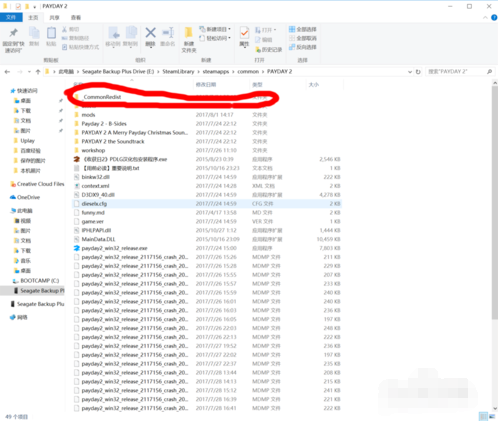Create a New folder (新建文件夹)
The height and width of the screenshot is (421, 498).
tap(189, 40)
